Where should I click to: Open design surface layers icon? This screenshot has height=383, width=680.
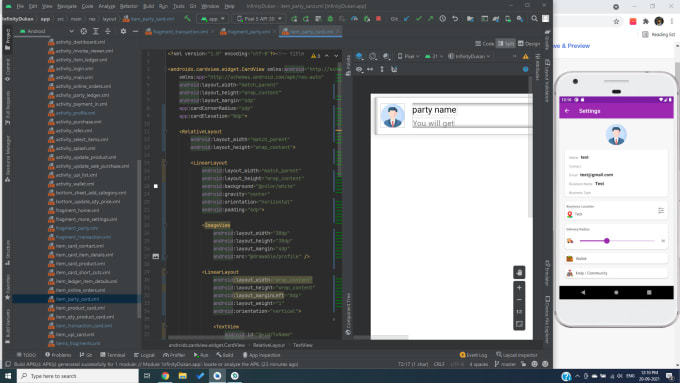tap(359, 56)
